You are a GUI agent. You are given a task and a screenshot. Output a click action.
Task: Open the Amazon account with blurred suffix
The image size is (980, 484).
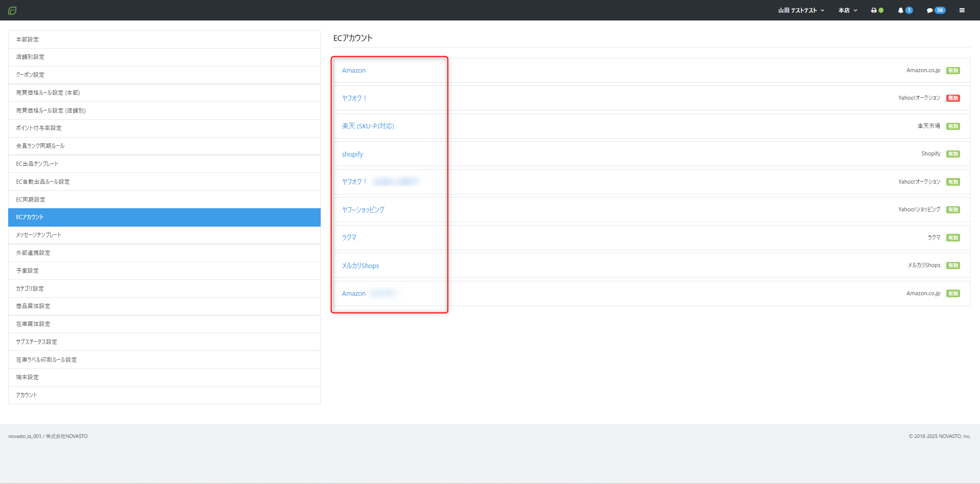353,294
